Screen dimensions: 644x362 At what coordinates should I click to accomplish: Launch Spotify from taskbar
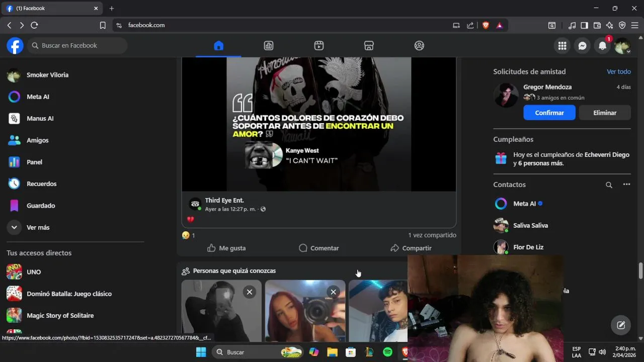[387, 352]
